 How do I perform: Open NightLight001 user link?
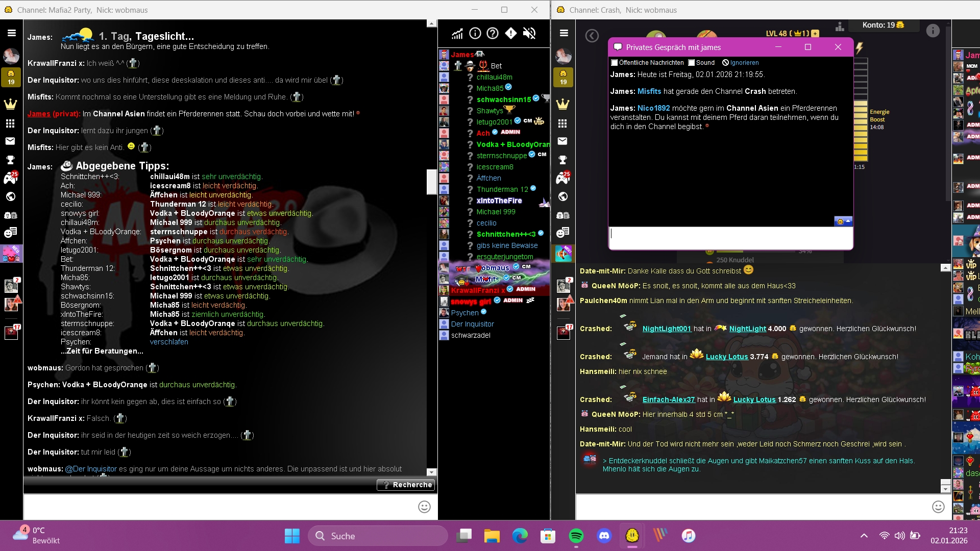click(x=666, y=329)
